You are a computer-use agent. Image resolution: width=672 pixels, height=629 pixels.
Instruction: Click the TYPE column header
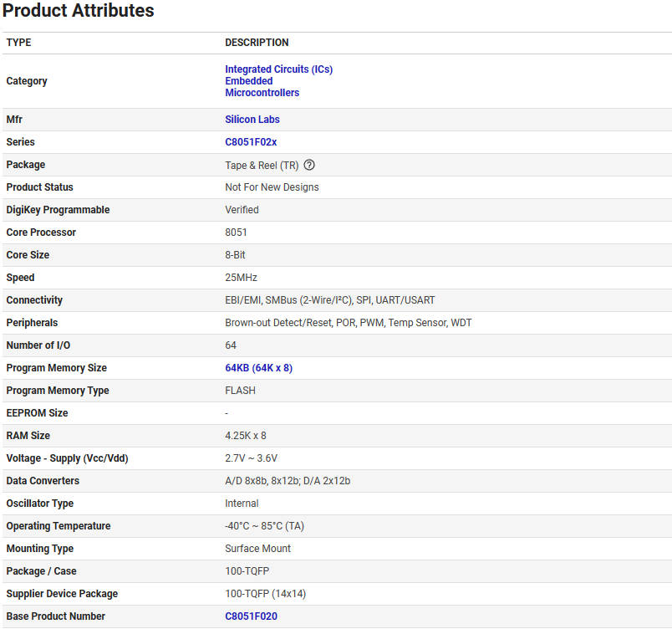tap(18, 43)
